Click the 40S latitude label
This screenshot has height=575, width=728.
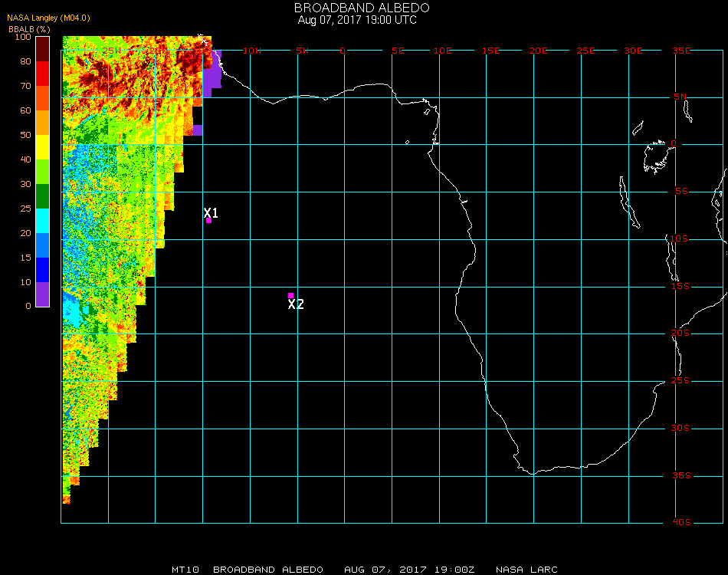tap(681, 523)
